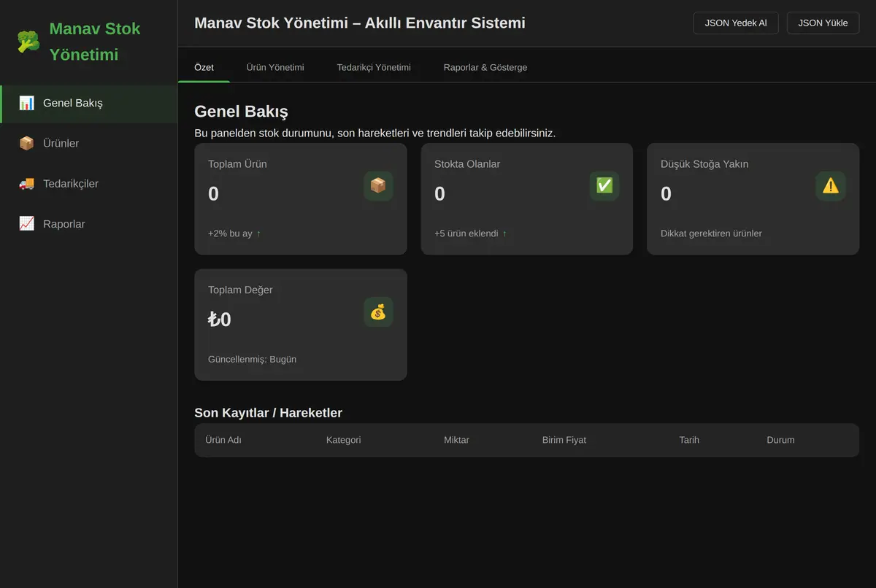Click the JSON Yedek Al button

click(x=736, y=23)
